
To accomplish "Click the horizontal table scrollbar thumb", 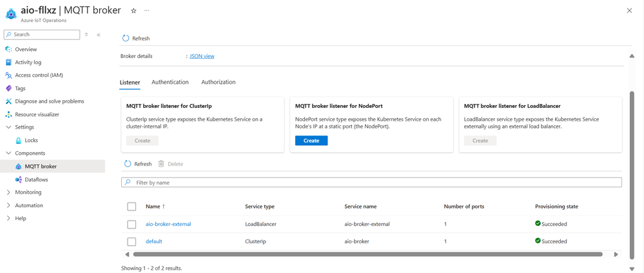I will tap(367, 254).
